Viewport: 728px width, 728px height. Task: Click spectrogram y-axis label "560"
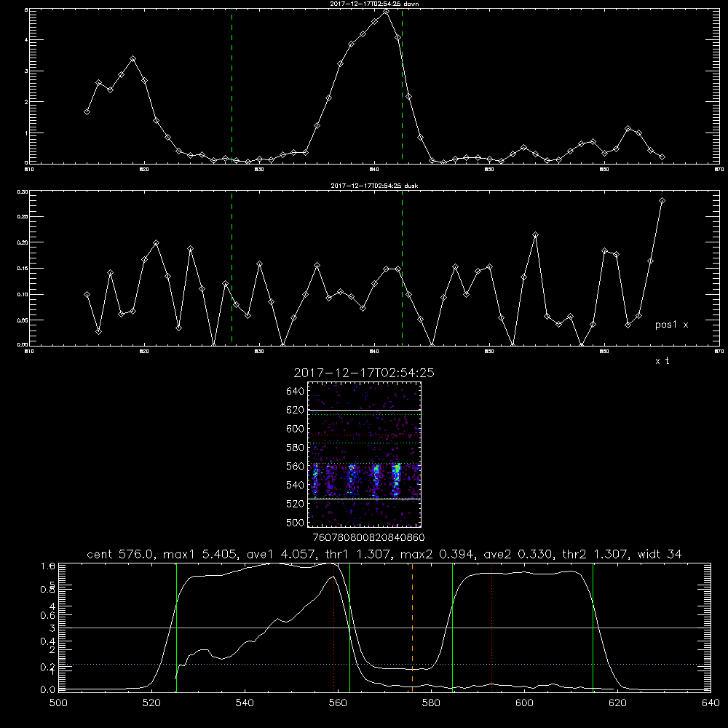click(296, 466)
